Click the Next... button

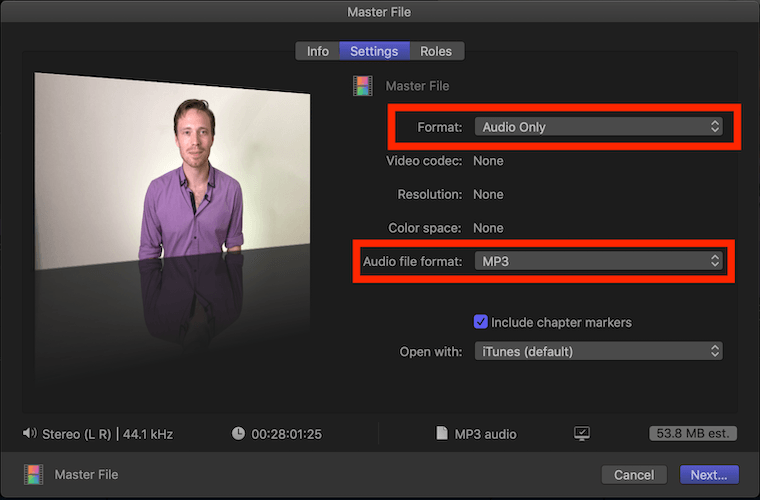click(x=709, y=475)
